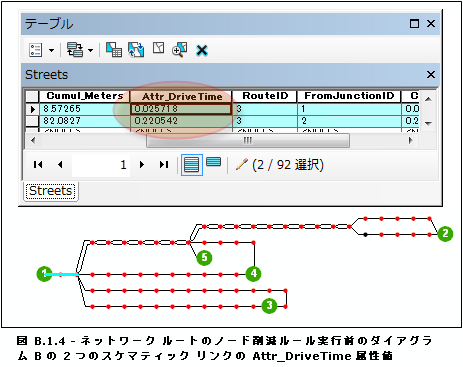Select the FromJunctionID column header
463x367 pixels.
(x=349, y=96)
